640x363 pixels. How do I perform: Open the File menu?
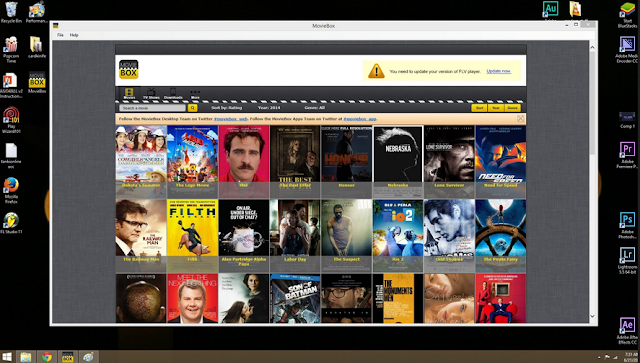point(60,35)
